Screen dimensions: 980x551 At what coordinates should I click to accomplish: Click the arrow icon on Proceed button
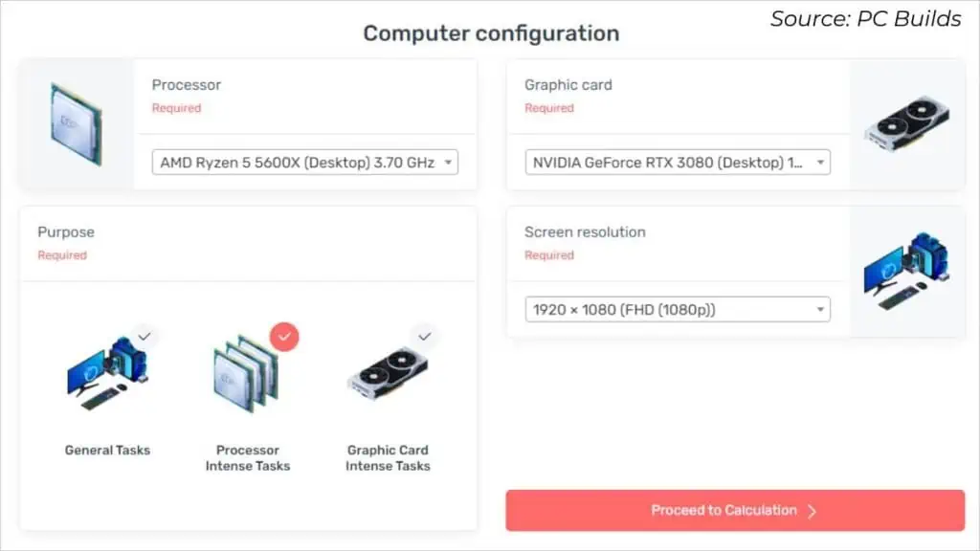[812, 511]
